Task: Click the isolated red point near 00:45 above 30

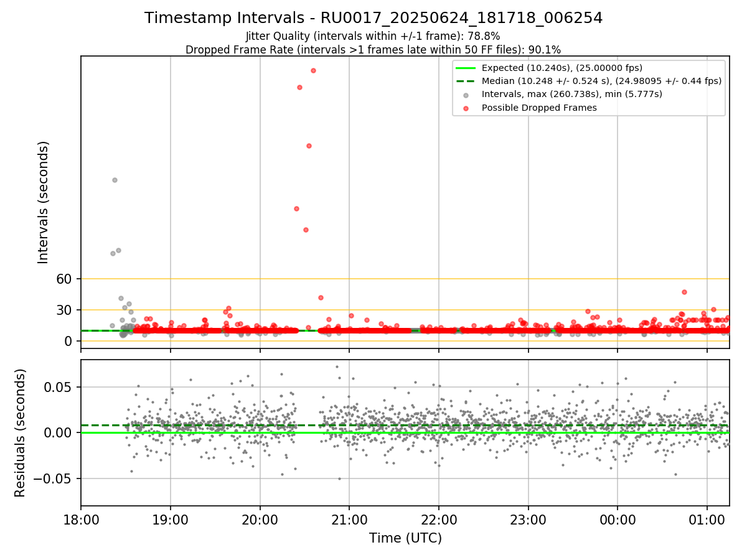Action: tap(684, 292)
